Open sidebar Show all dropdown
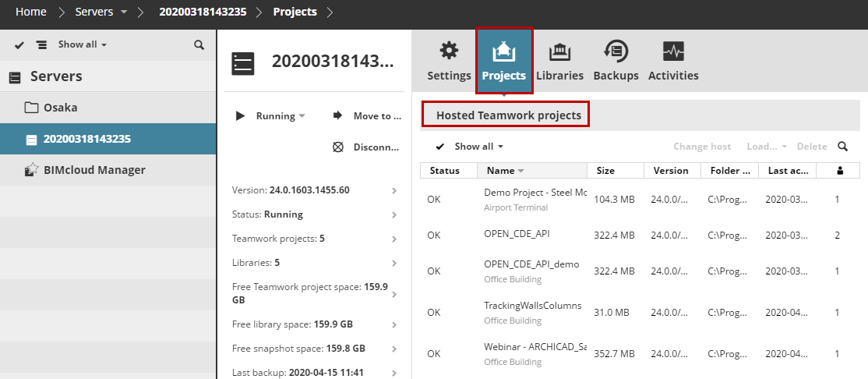 click(x=83, y=44)
